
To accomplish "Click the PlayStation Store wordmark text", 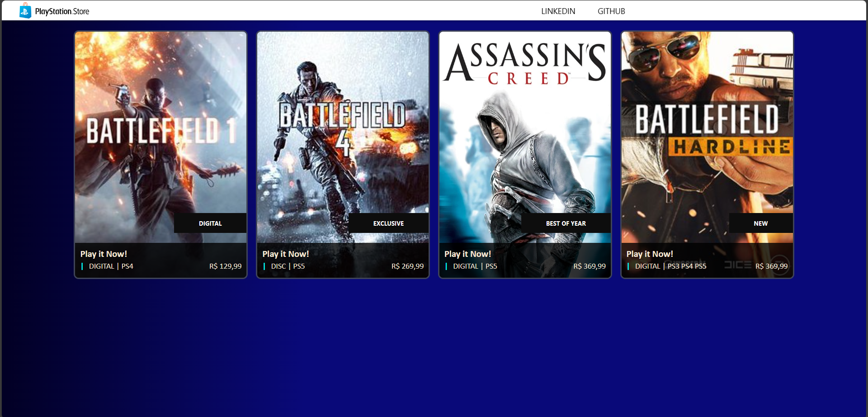I will coord(62,11).
